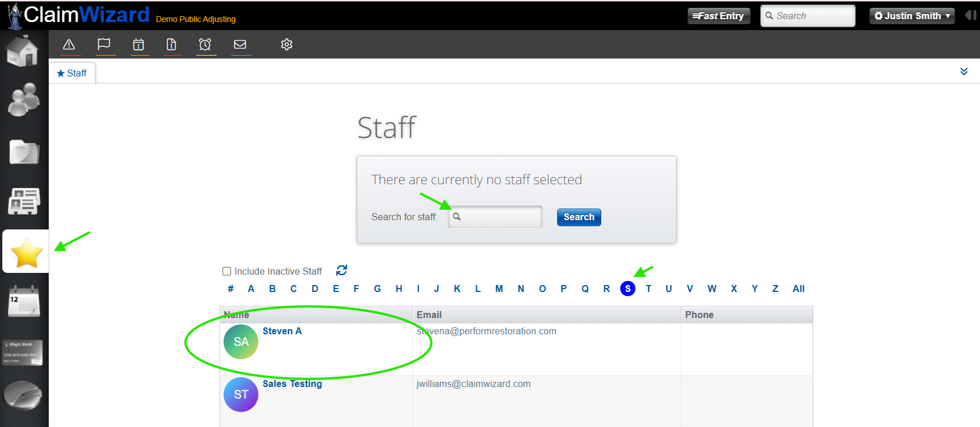Screen dimensions: 980x427
Task: Filter staff by letter H
Action: (x=399, y=289)
